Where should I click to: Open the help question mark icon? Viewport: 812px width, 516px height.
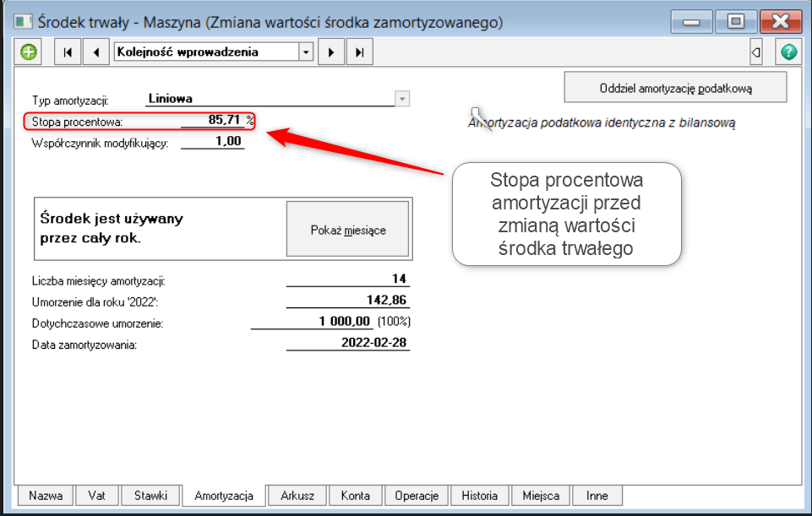click(788, 52)
